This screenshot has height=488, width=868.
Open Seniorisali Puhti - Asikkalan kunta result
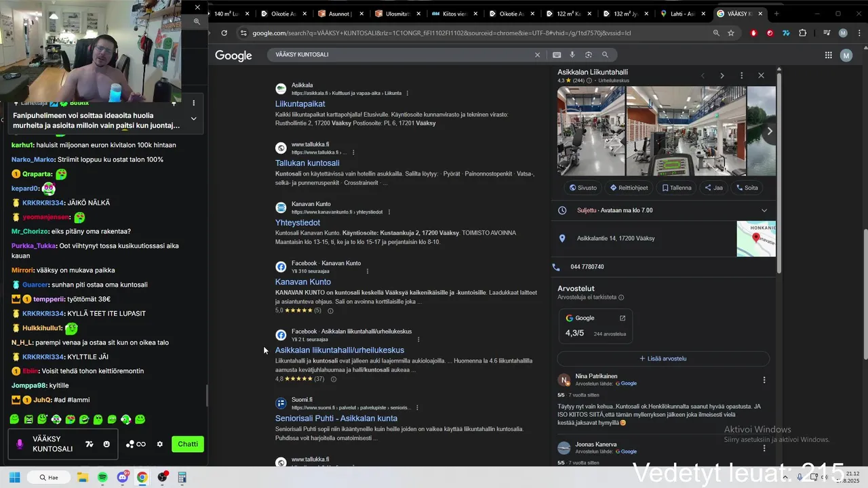tap(336, 418)
